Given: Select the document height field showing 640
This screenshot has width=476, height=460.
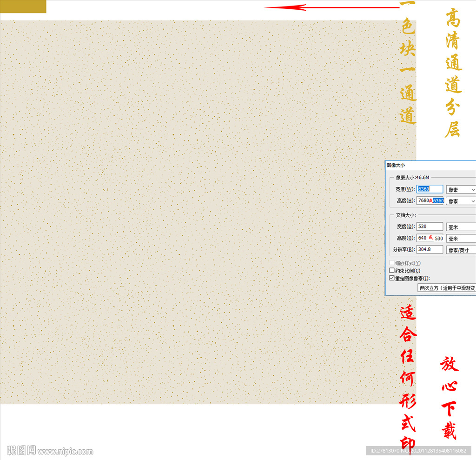Looking at the screenshot, I should click(430, 238).
